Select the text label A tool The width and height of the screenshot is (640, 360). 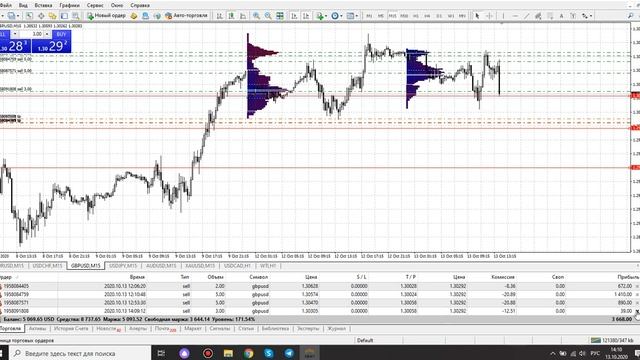[x=562, y=16]
